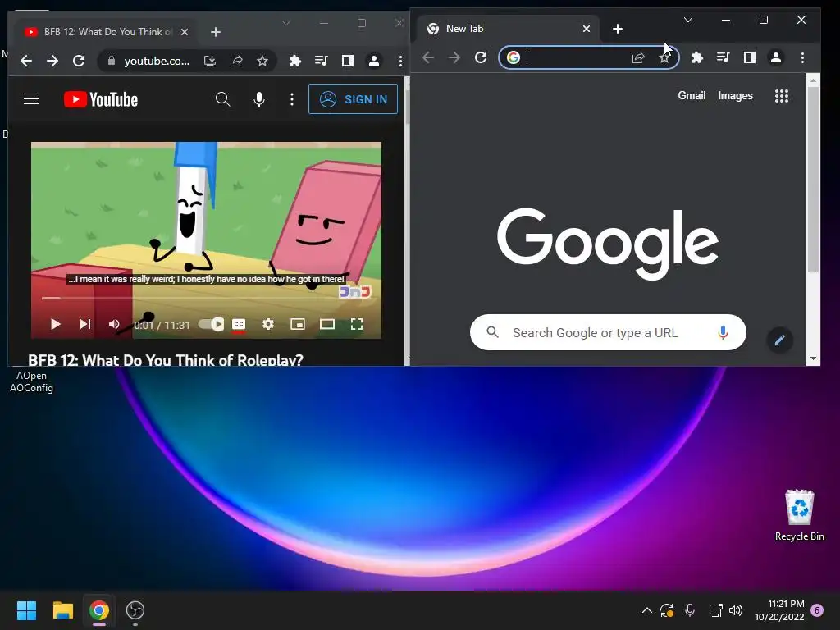Click the New Tab page scrollbar down arrow
This screenshot has width=840, height=630.
click(813, 358)
